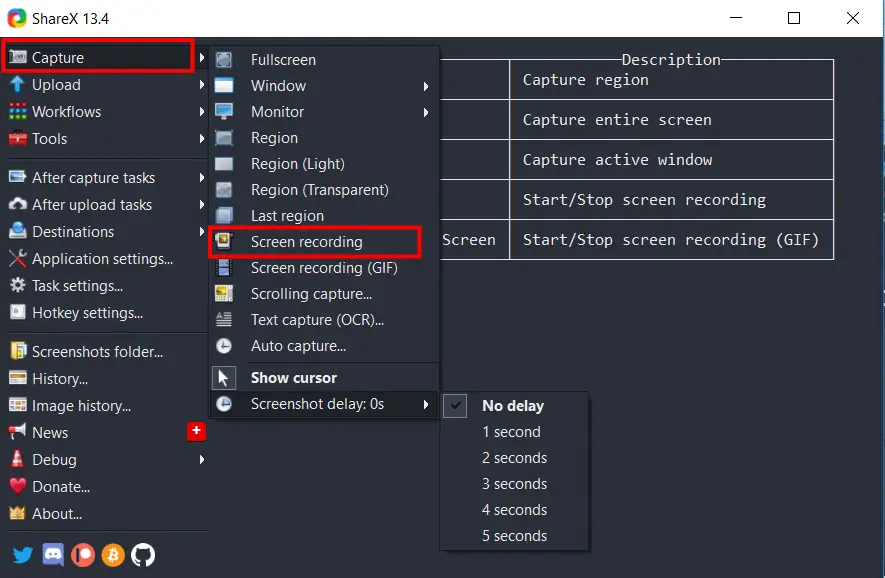885x578 pixels.
Task: Expand the After upload tasks arrow
Action: (x=201, y=204)
